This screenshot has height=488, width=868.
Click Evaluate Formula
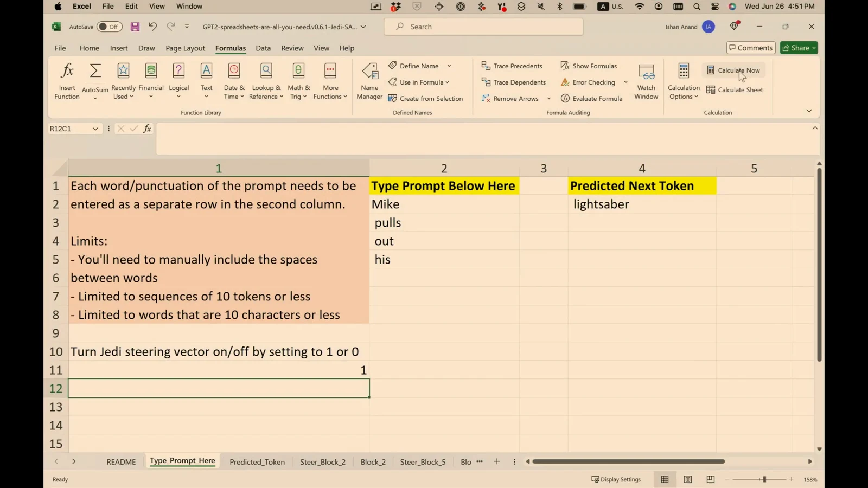pos(592,98)
